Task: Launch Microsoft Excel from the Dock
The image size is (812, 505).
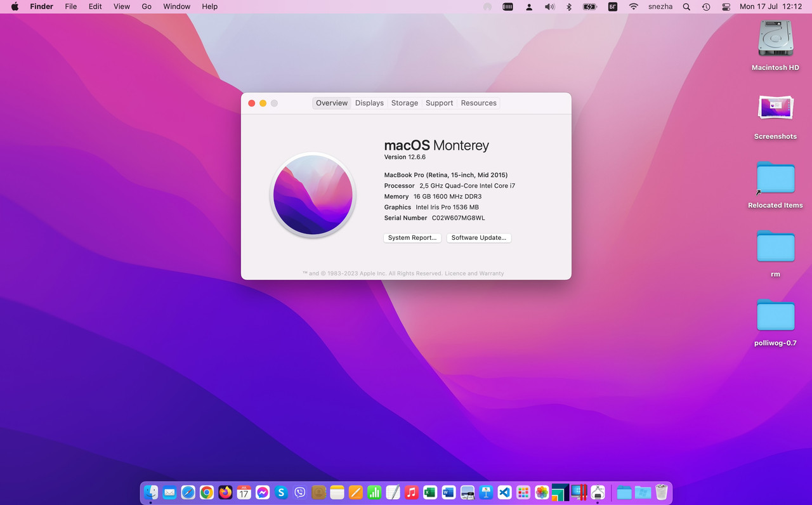Action: 430,492
